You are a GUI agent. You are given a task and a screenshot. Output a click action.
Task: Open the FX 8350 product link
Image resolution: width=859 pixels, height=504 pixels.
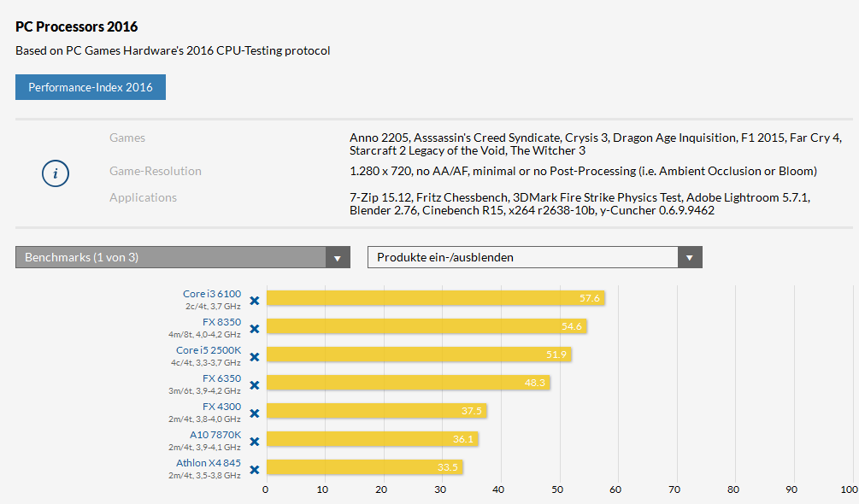(x=221, y=322)
